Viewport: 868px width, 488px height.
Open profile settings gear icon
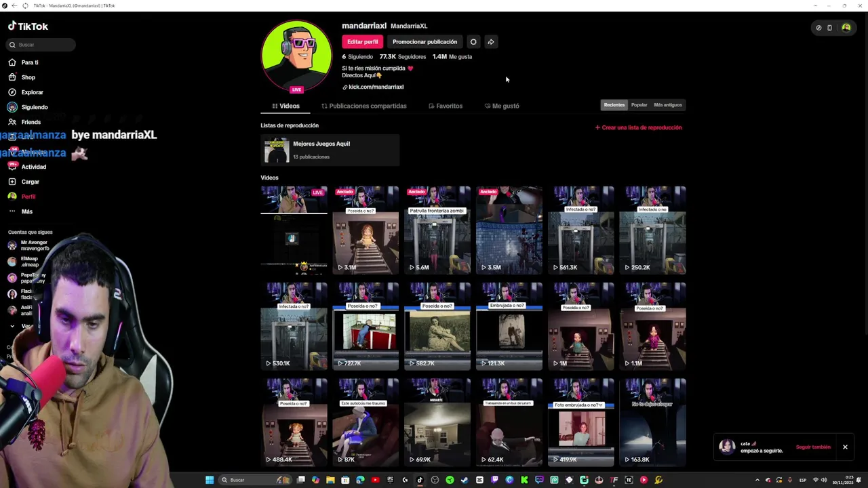point(473,42)
